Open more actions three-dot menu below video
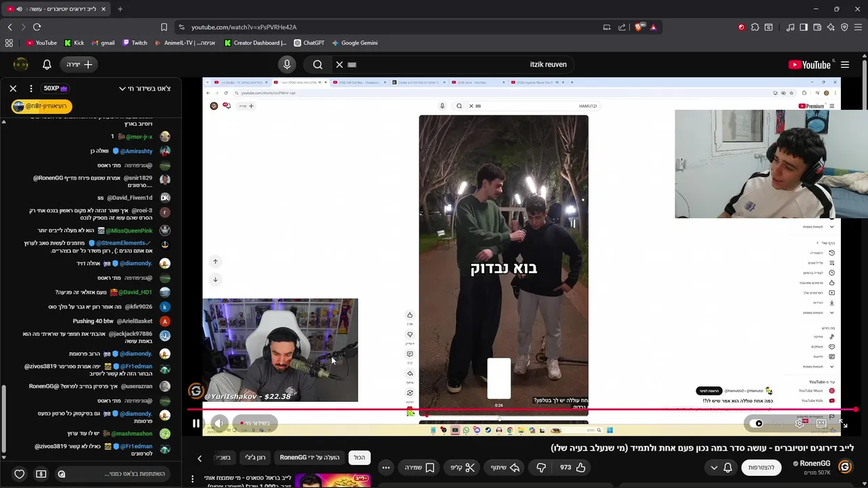868x488 pixels. tap(386, 468)
